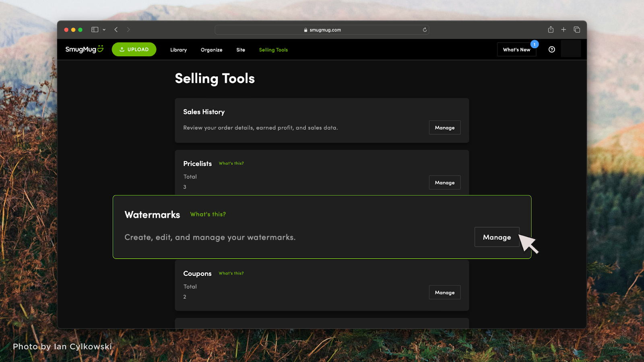This screenshot has height=362, width=644.
Task: Click the Sales History heading
Action: pyautogui.click(x=204, y=112)
